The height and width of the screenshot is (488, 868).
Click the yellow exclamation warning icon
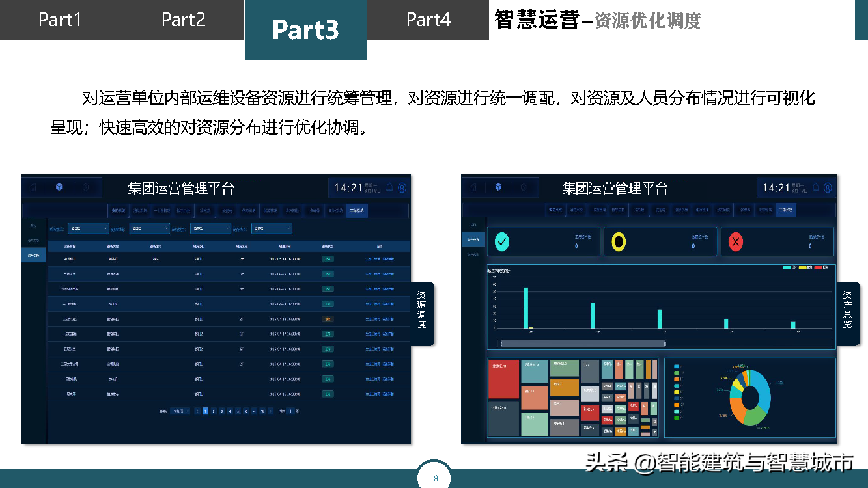[619, 241]
